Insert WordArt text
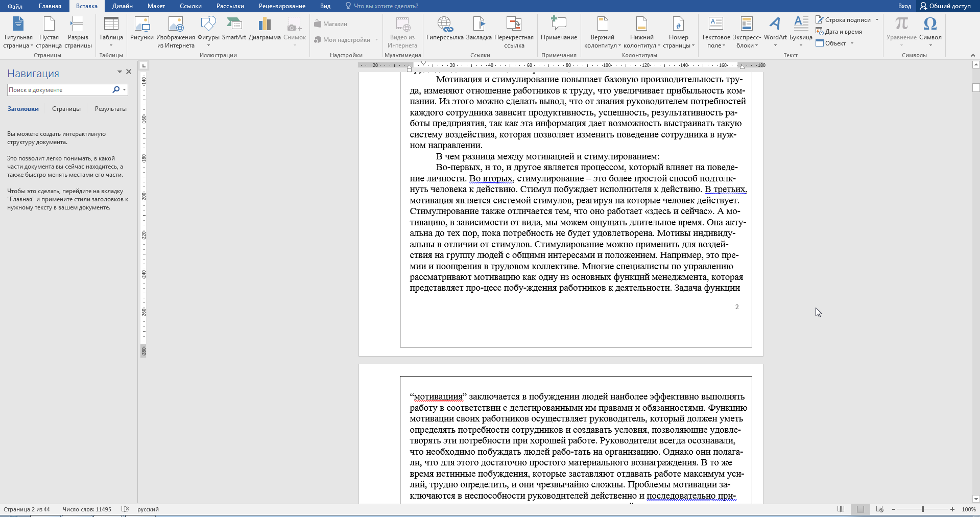The width and height of the screenshot is (980, 517). tap(775, 32)
